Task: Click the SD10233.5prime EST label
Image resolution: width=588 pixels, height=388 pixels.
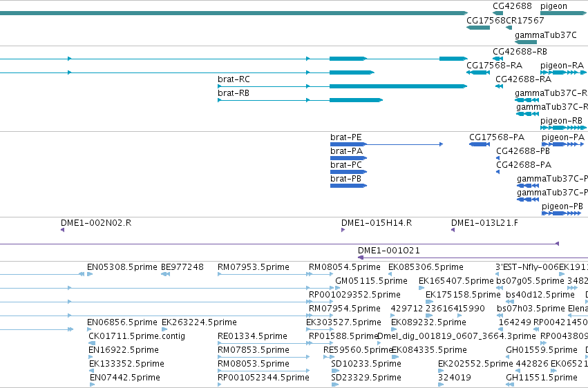Action: pos(366,365)
